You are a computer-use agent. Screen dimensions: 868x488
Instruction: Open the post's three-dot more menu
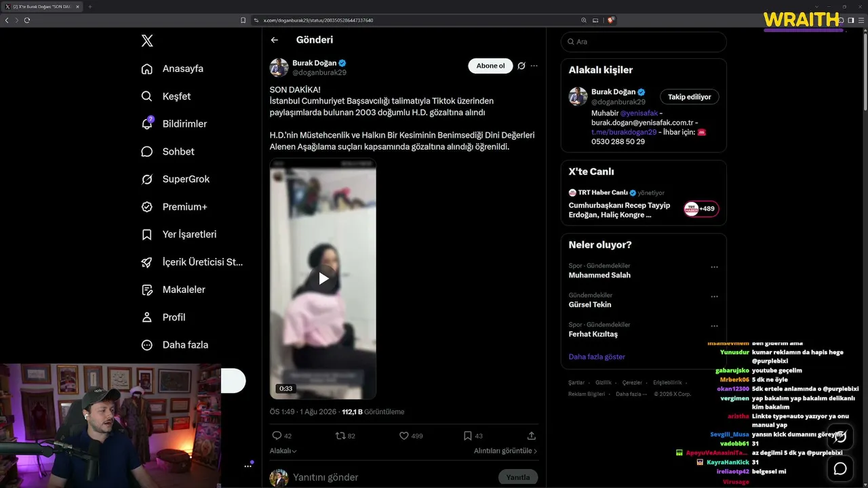(x=534, y=66)
